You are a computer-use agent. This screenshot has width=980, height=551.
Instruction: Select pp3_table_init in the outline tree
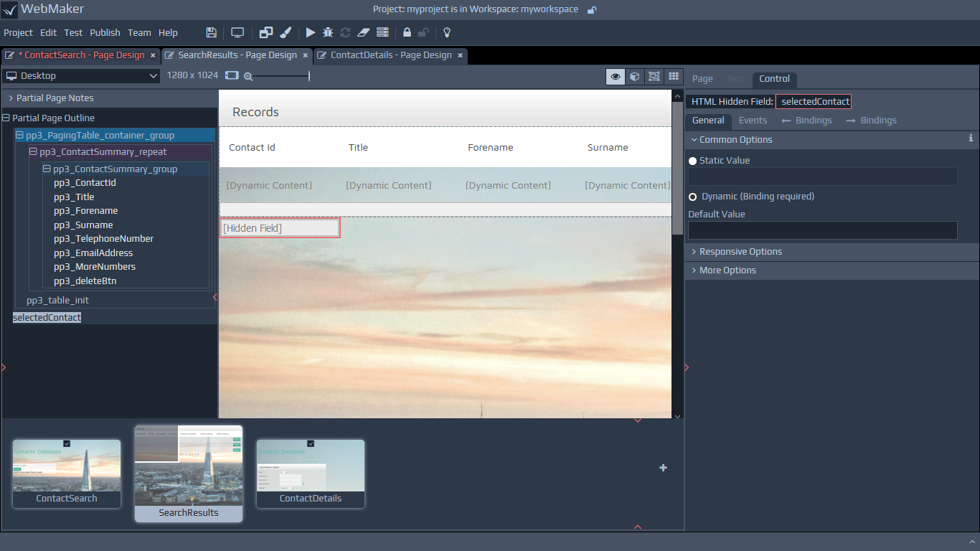(x=57, y=301)
